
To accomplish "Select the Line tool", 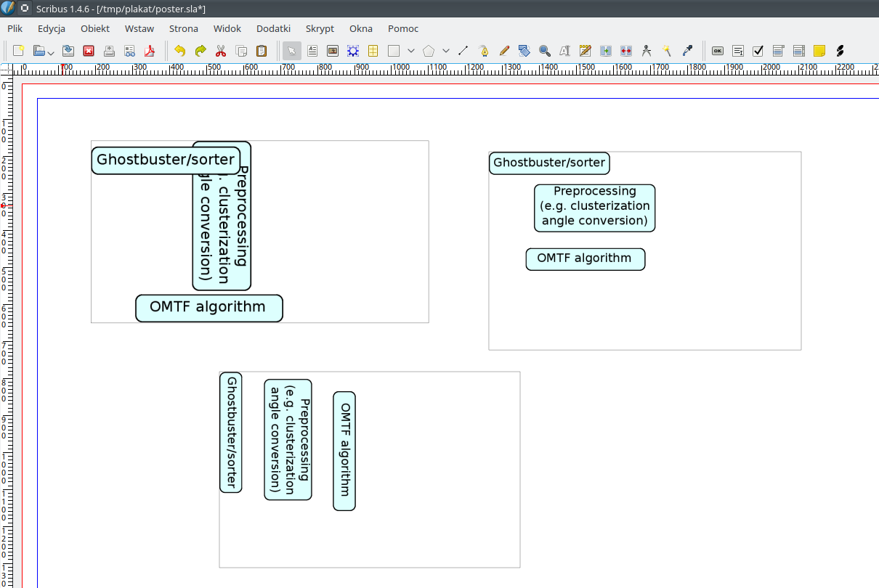I will pos(463,51).
